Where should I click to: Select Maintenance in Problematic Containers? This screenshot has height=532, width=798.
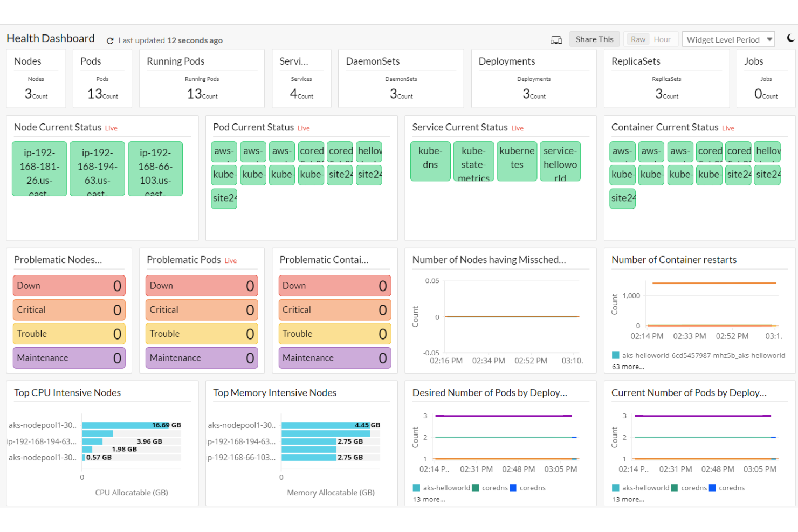click(x=335, y=357)
